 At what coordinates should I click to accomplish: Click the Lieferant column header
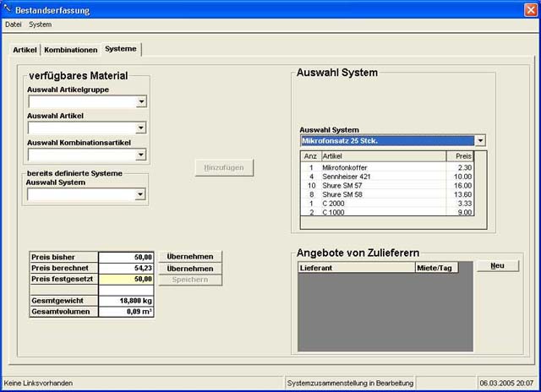[355, 267]
